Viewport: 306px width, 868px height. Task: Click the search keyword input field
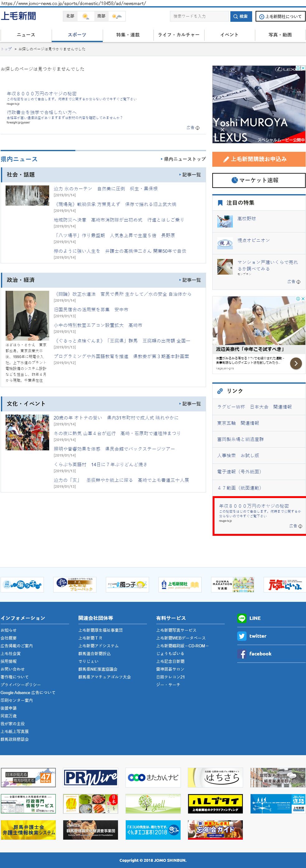(x=199, y=16)
